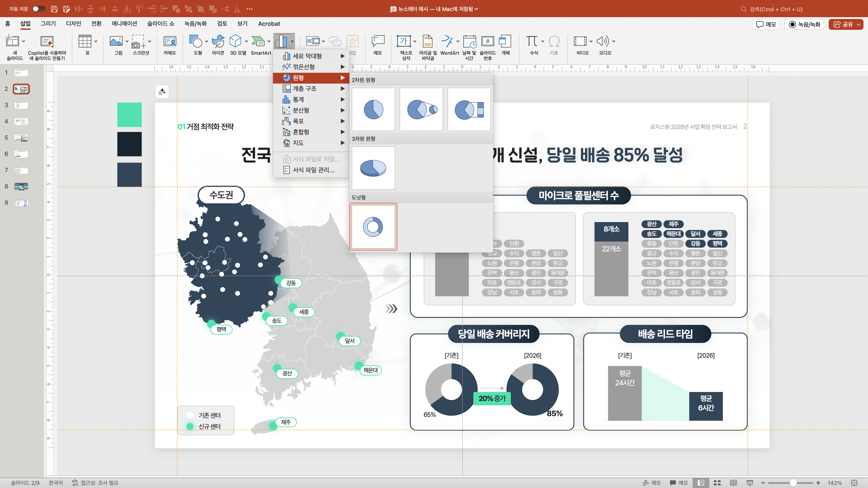Viewport: 868px width, 488px height.
Task: Open the Designer sparkle icon on slide
Action: [162, 91]
